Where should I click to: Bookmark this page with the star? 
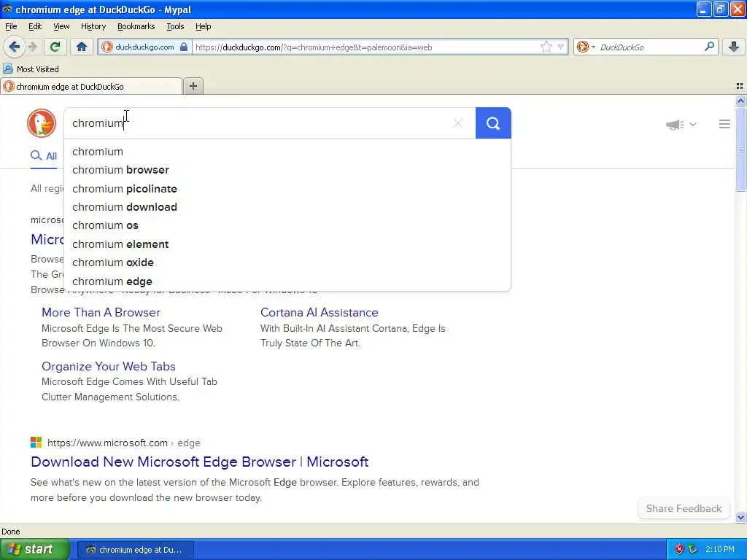(x=546, y=47)
